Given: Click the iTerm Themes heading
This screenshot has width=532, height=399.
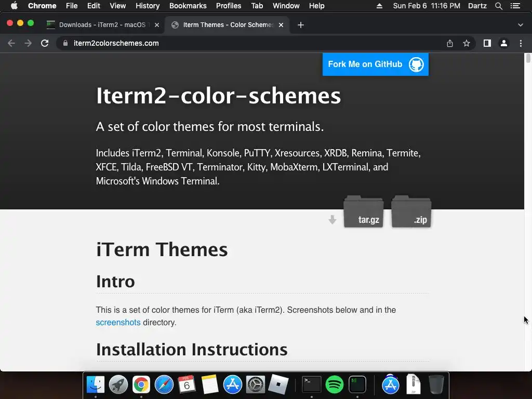Looking at the screenshot, I should (x=162, y=250).
